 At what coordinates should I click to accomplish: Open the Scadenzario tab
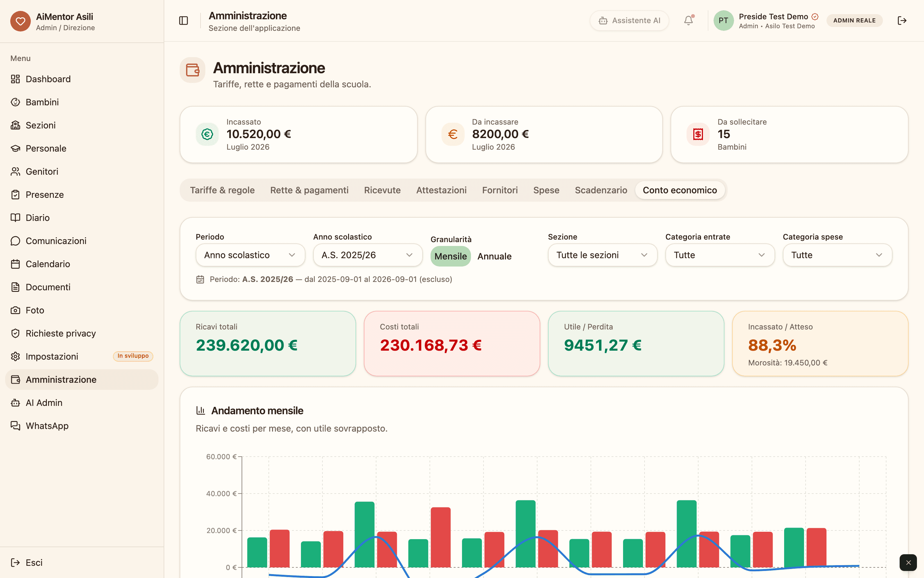point(601,190)
